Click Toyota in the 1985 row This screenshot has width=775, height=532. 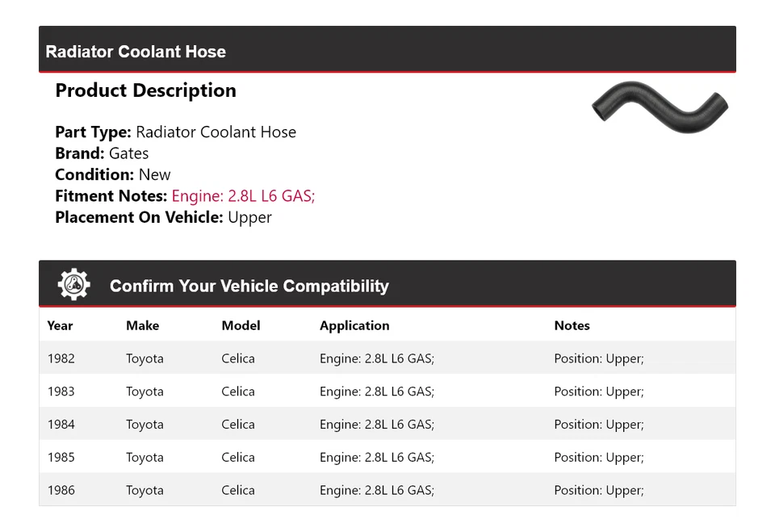point(145,458)
